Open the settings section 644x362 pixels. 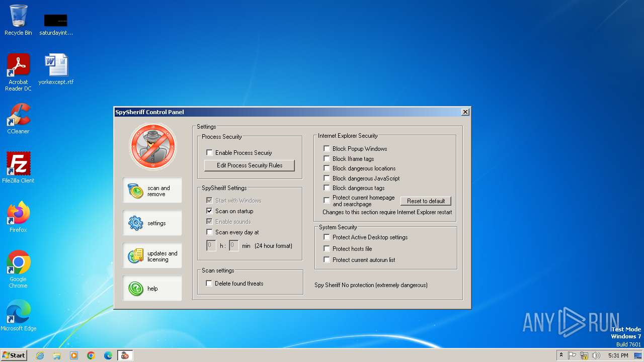[x=152, y=223]
